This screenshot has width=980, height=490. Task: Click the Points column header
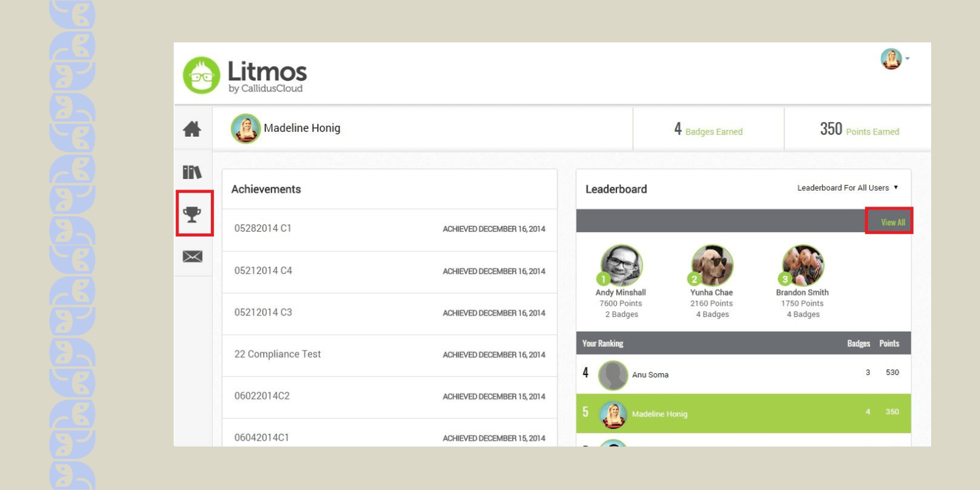click(889, 344)
